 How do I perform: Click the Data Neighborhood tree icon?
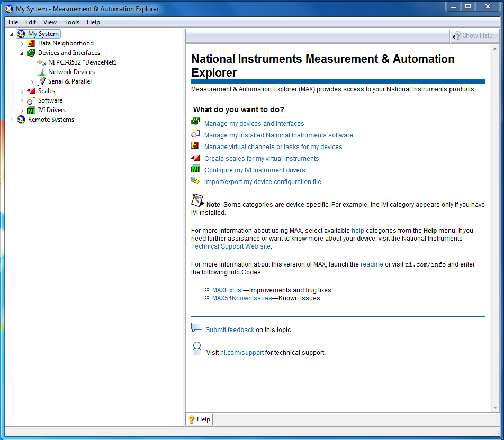(x=31, y=43)
